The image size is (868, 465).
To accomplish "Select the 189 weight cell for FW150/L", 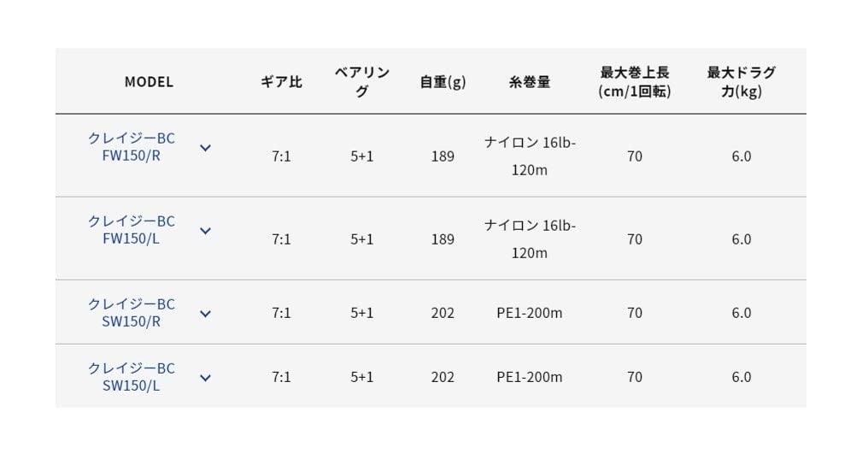I will coord(443,239).
